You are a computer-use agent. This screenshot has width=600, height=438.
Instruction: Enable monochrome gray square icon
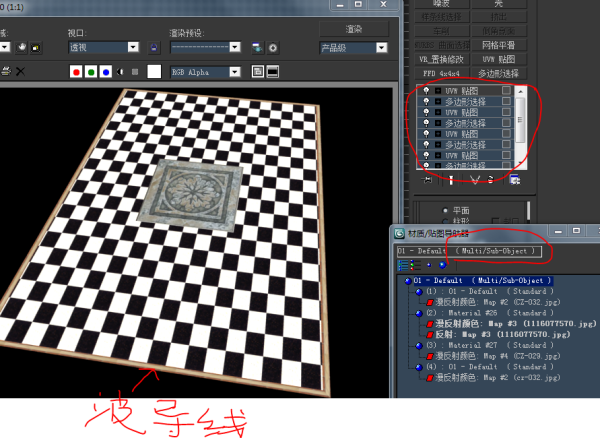click(x=135, y=72)
